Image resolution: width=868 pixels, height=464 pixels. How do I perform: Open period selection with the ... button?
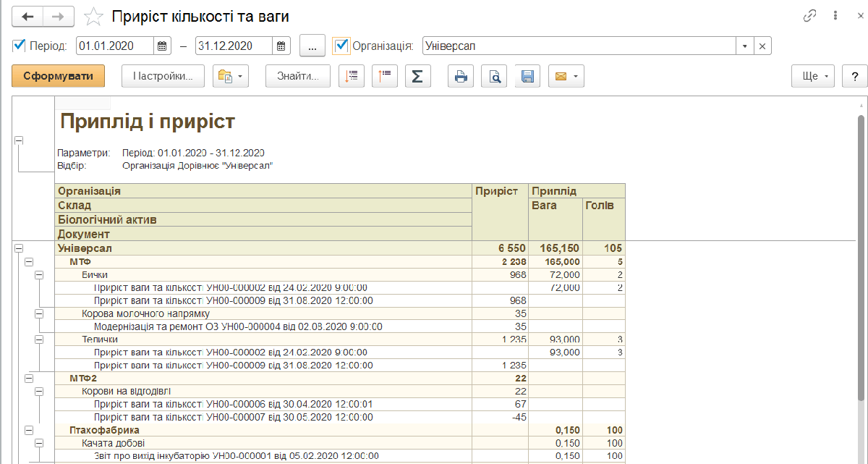312,46
